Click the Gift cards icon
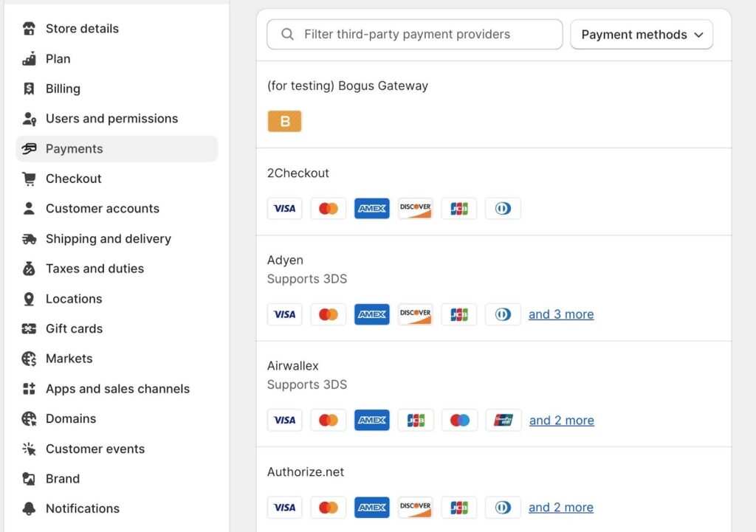Viewport: 756px width, 532px height. [x=29, y=329]
